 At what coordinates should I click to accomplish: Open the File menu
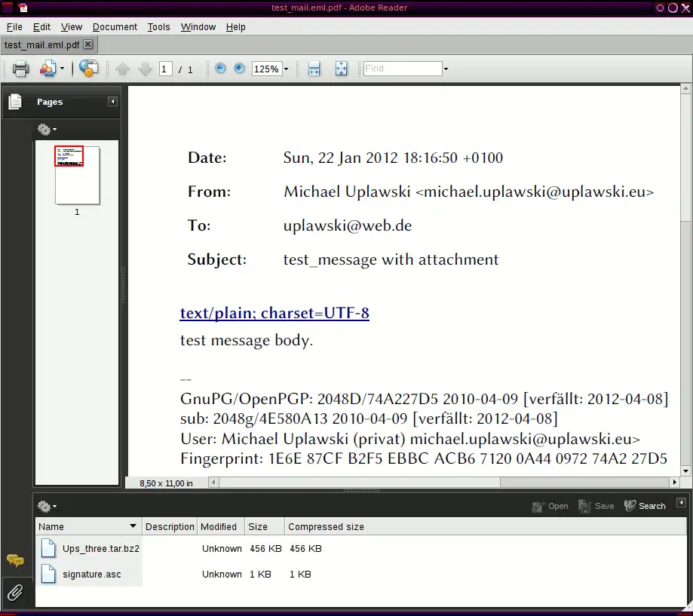(14, 27)
